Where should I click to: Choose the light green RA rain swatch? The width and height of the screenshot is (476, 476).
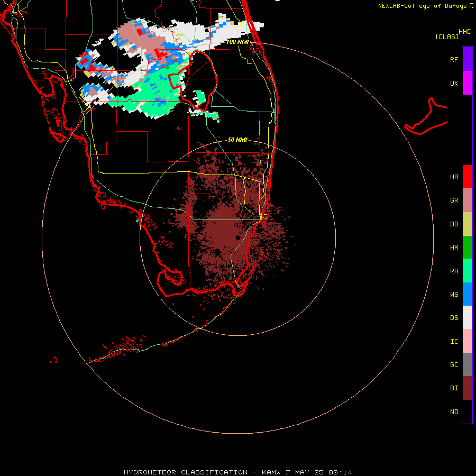pyautogui.click(x=467, y=271)
